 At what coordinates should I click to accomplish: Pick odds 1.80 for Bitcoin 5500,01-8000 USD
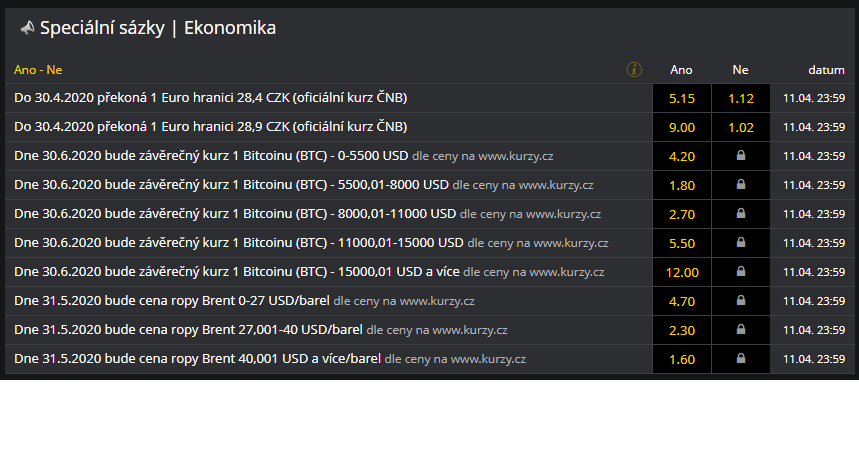(682, 185)
